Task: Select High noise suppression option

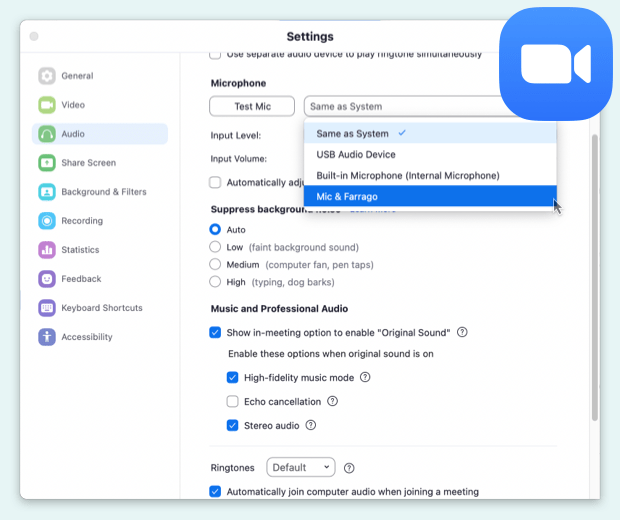Action: 215,282
